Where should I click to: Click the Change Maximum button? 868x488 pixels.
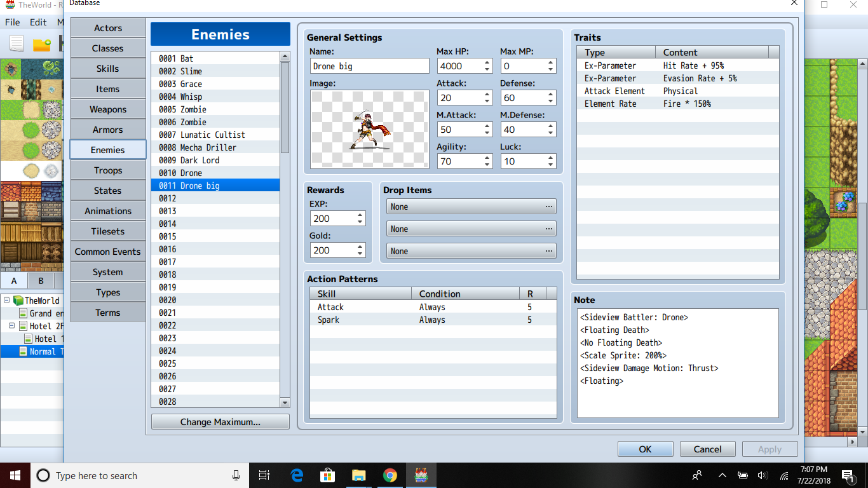tap(220, 422)
